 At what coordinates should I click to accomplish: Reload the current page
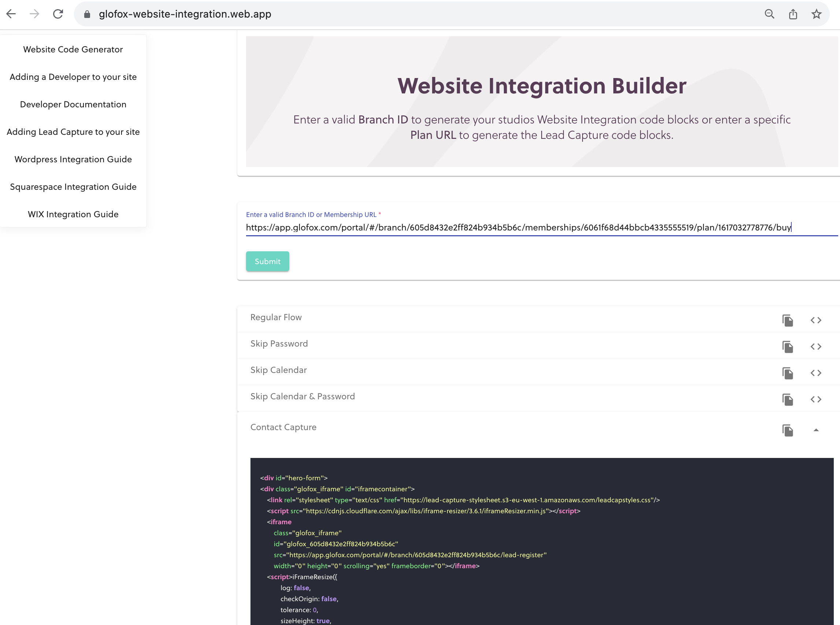click(x=58, y=14)
